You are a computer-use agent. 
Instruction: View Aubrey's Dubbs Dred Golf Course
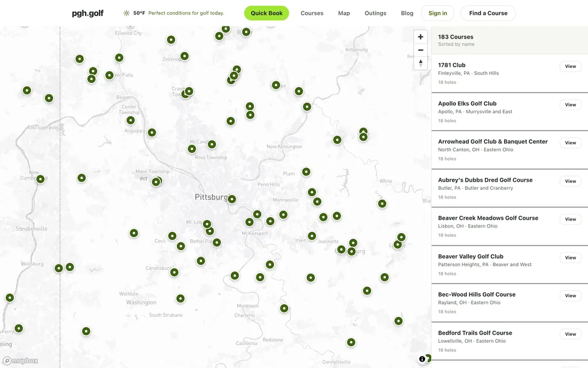570,181
